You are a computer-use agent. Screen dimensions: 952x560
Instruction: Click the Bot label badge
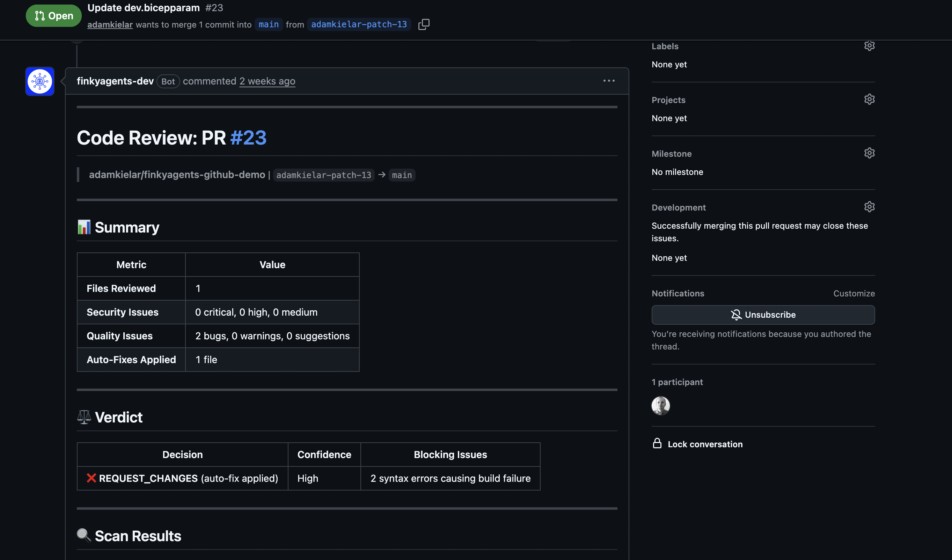[x=168, y=81]
